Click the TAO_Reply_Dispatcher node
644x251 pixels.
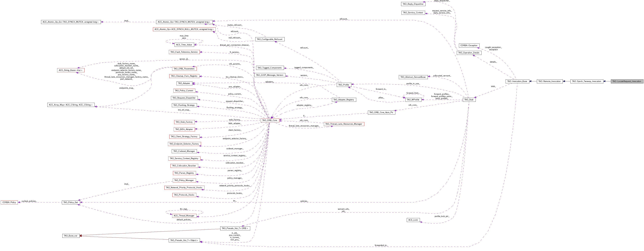point(413,4)
